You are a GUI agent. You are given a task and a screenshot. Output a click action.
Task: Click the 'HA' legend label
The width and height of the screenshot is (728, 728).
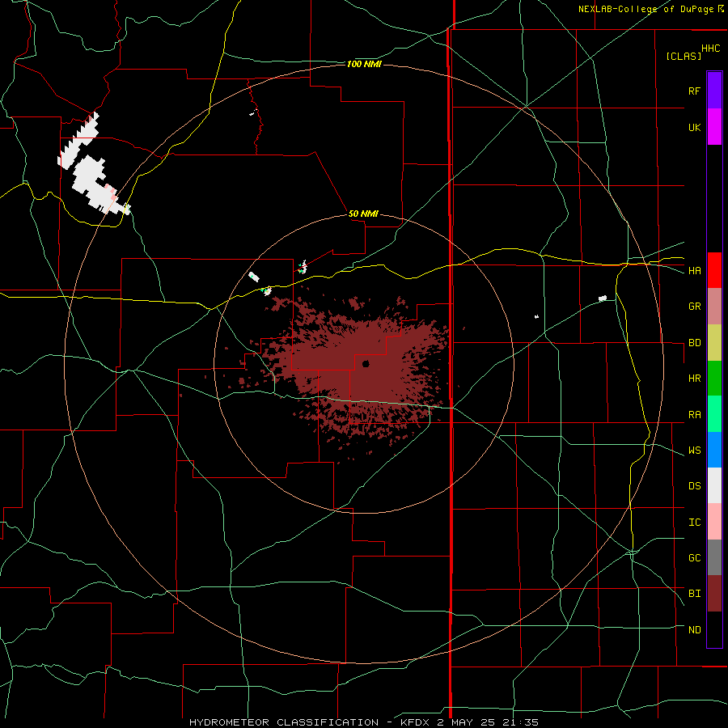[694, 271]
